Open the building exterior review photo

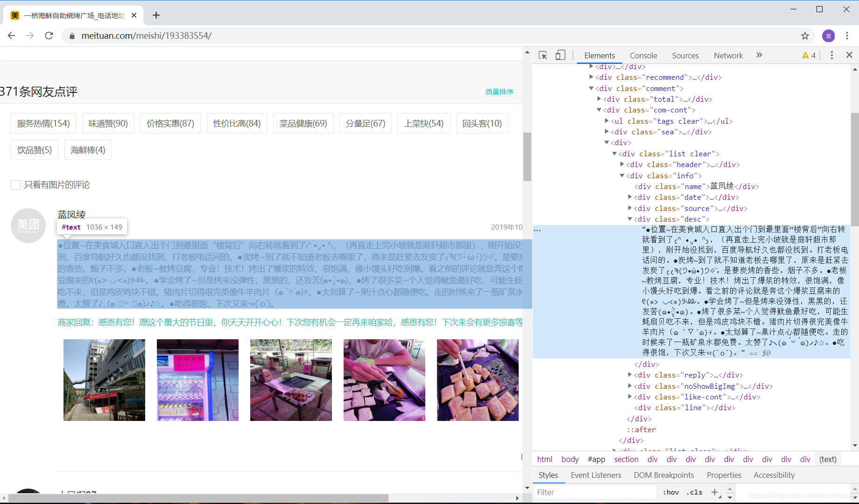coord(104,380)
